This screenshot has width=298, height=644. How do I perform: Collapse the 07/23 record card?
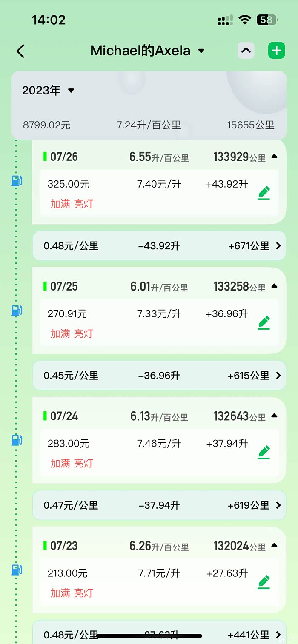274,545
